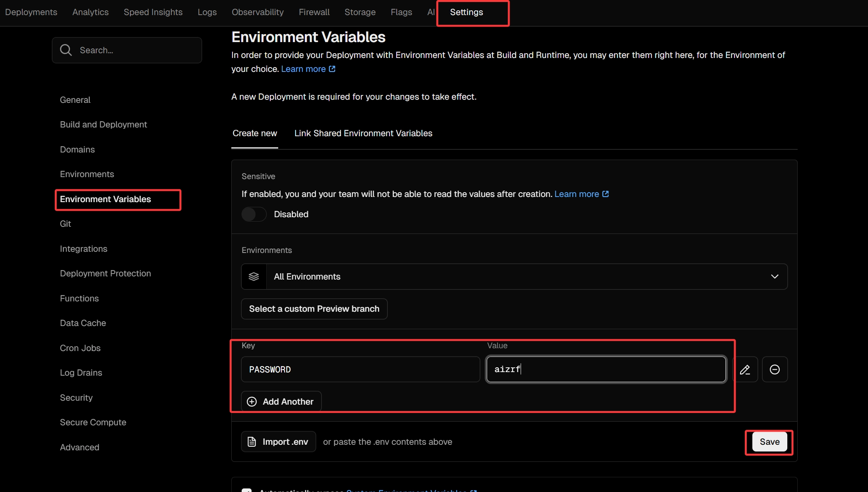Image resolution: width=868 pixels, height=492 pixels.
Task: Open the Flags tab
Action: [x=401, y=12]
